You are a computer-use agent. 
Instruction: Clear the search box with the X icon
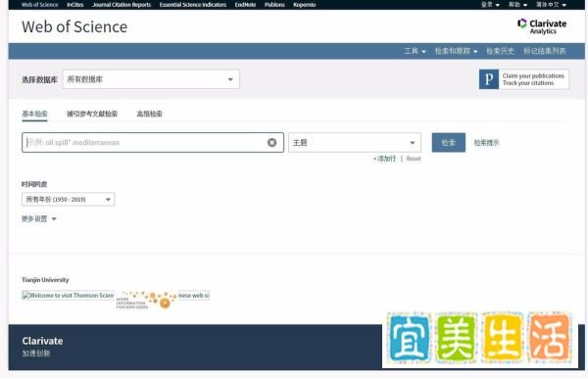[x=271, y=142]
